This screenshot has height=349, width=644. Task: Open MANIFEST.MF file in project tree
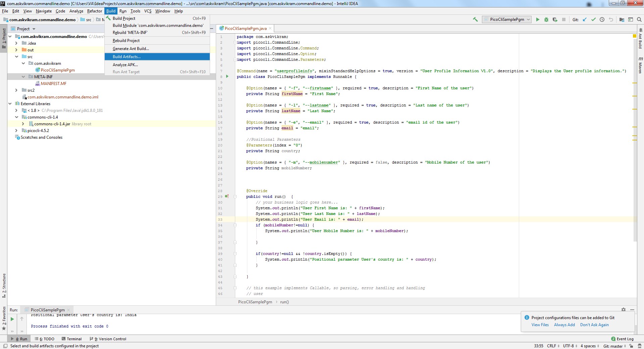coord(54,84)
